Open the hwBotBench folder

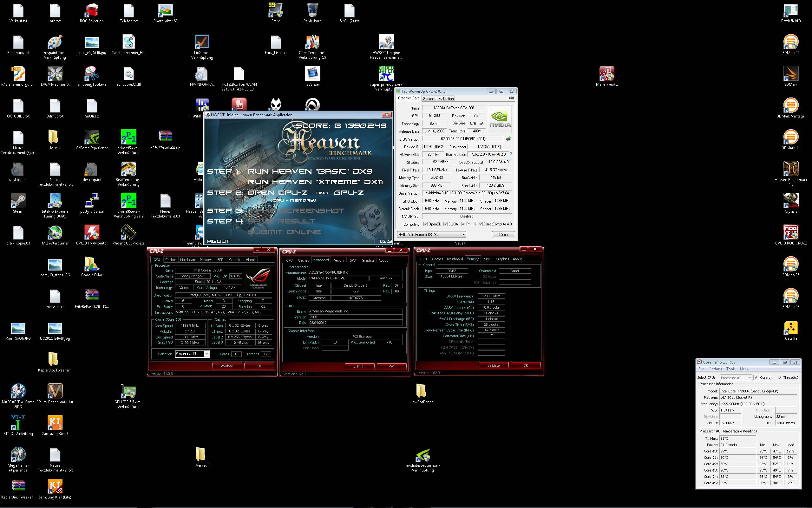click(x=423, y=394)
